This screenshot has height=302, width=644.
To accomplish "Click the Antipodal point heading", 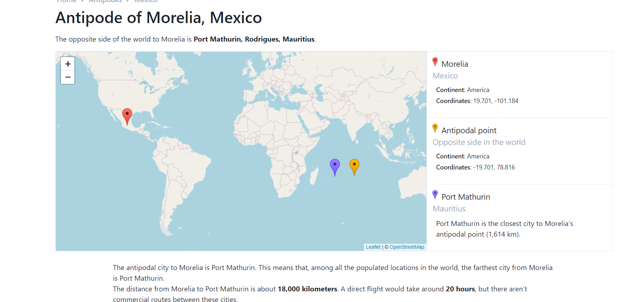I will (469, 130).
